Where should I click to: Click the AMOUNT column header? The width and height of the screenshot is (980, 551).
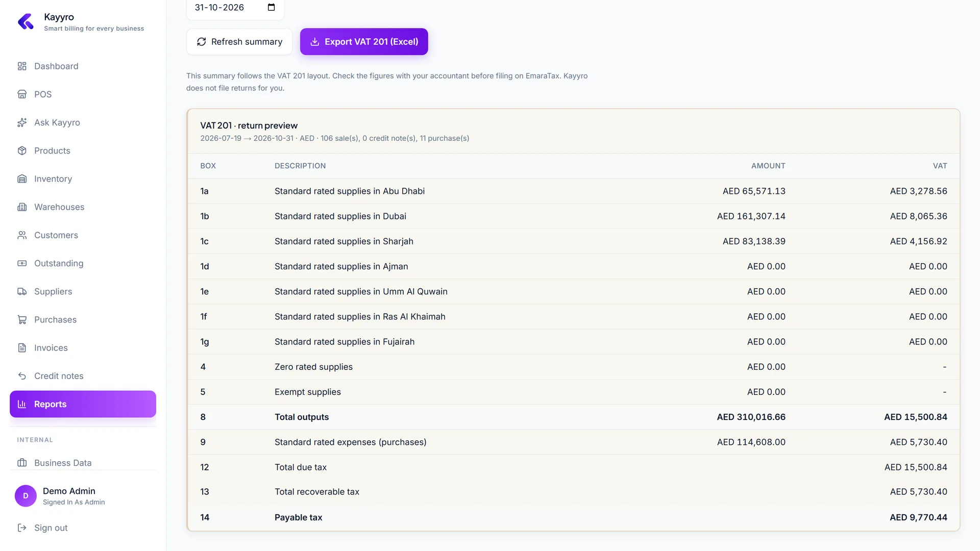pos(768,166)
